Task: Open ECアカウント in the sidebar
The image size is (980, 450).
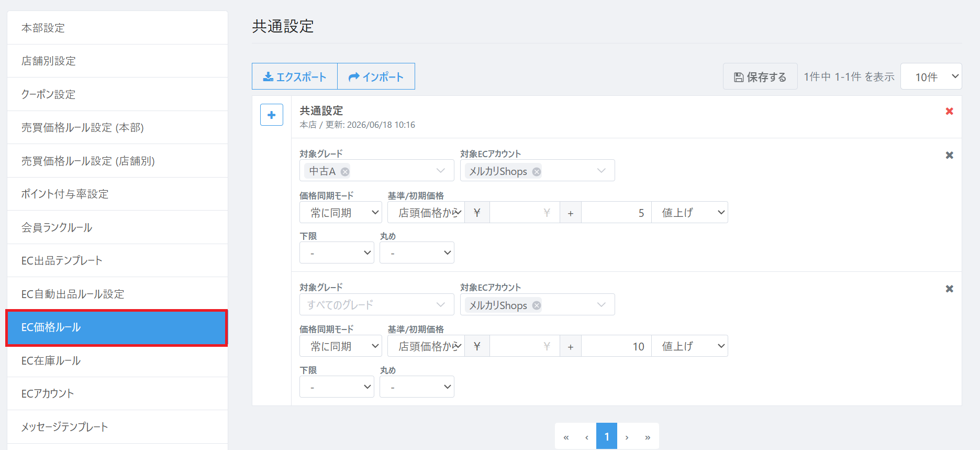Action: (x=117, y=393)
